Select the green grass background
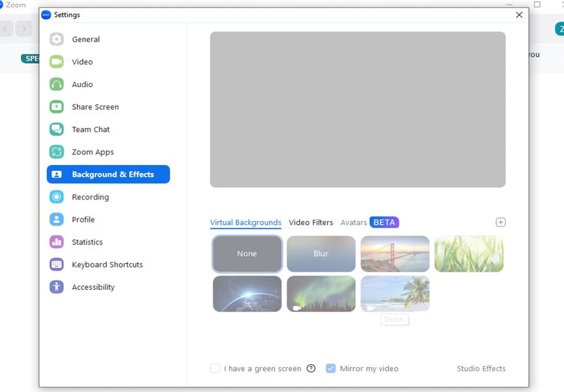The height and width of the screenshot is (392, 564). pyautogui.click(x=469, y=254)
